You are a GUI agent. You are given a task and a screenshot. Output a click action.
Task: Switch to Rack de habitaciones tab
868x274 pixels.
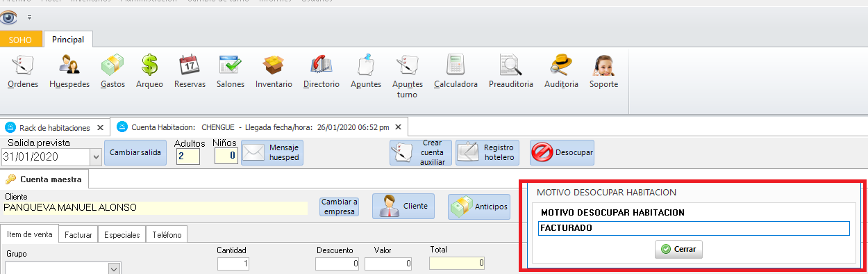tap(54, 128)
